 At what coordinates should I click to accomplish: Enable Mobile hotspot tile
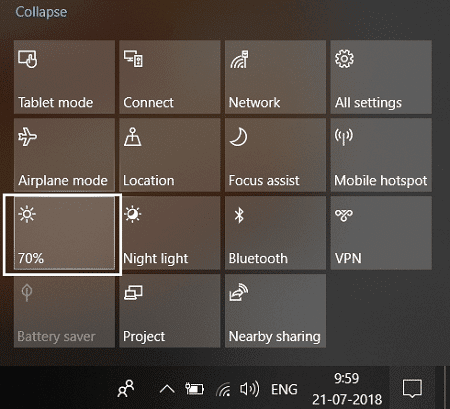[381, 155]
